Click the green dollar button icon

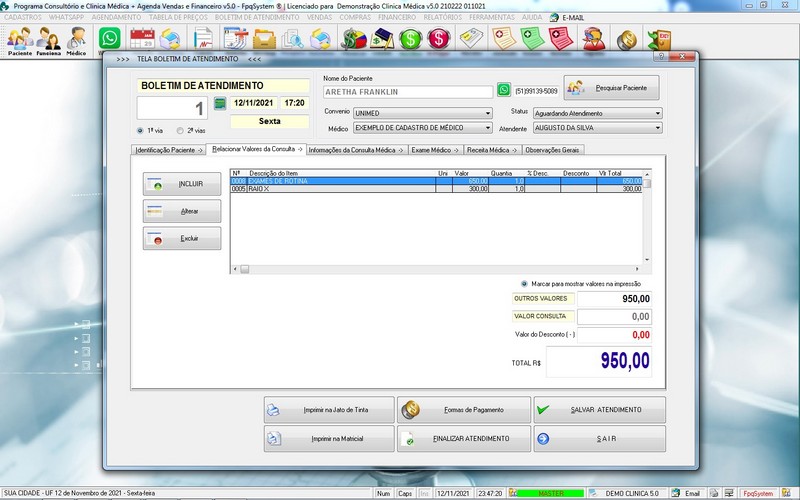411,39
